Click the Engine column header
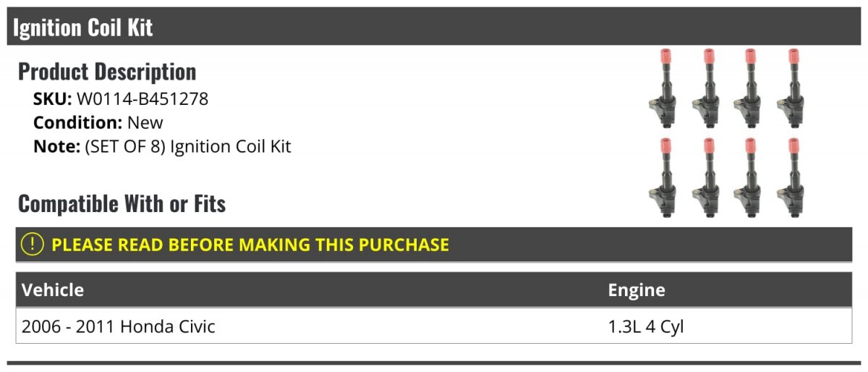 pyautogui.click(x=637, y=290)
